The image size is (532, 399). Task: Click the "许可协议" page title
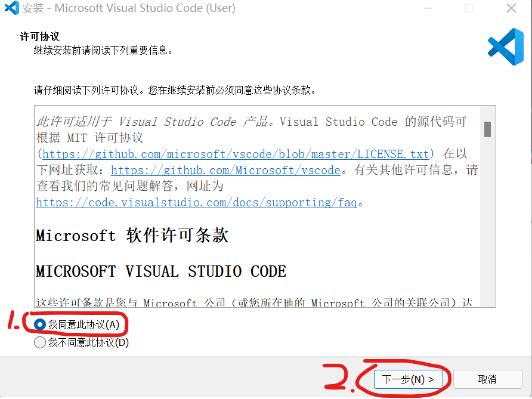[x=39, y=36]
